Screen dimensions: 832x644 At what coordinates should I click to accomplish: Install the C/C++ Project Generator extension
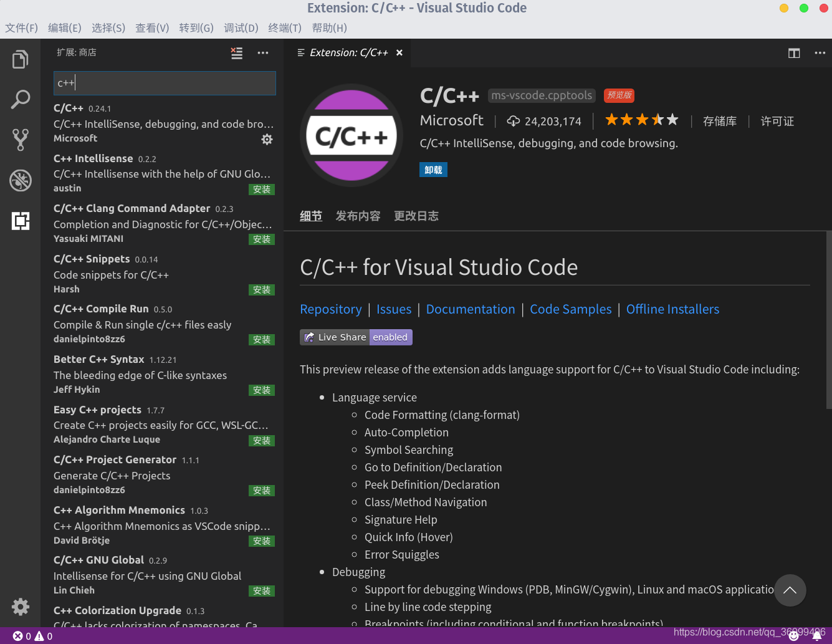(x=262, y=491)
